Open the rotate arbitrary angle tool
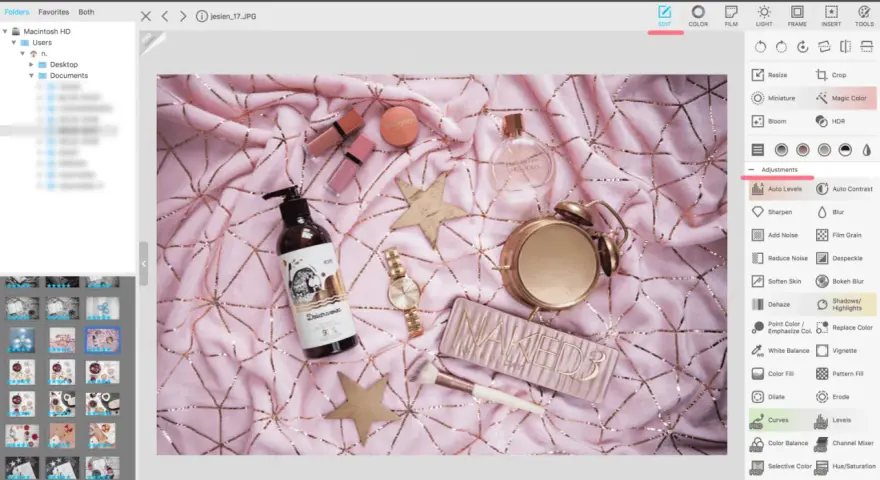The width and height of the screenshot is (880, 480). 803,47
